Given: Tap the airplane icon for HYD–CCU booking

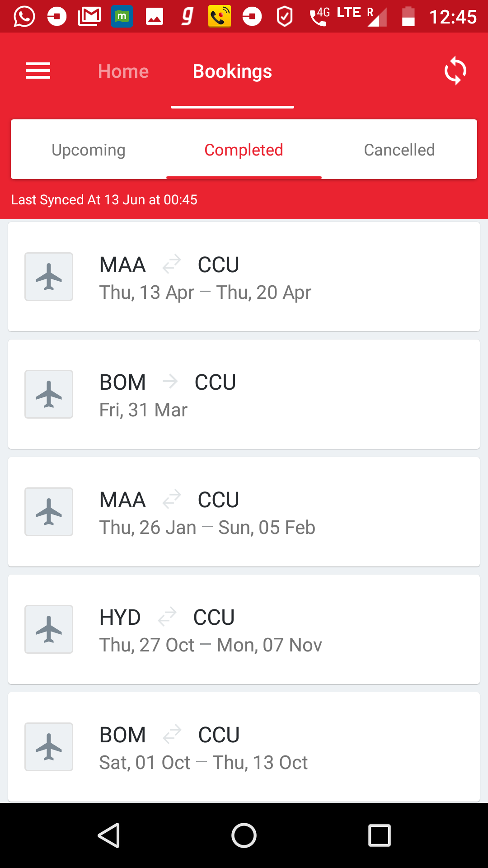Looking at the screenshot, I should (49, 629).
